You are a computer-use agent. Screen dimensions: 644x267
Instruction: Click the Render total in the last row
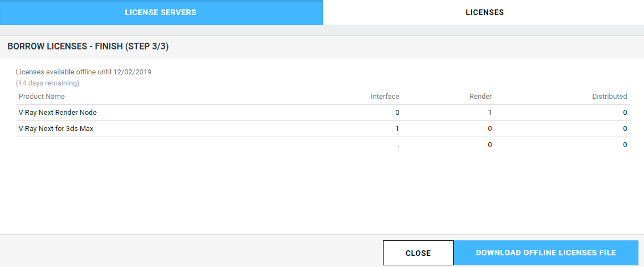(489, 145)
